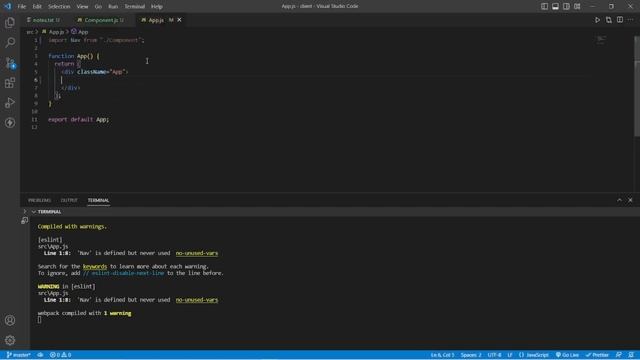
Task: Click 'Compiled with warnings.' terminal text
Action: pyautogui.click(x=72, y=226)
